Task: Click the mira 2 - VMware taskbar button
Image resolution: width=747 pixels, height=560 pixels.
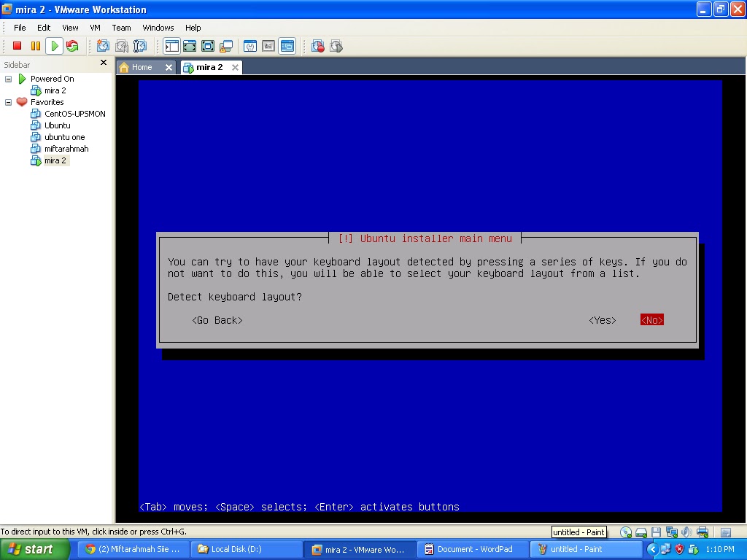Action: [359, 549]
